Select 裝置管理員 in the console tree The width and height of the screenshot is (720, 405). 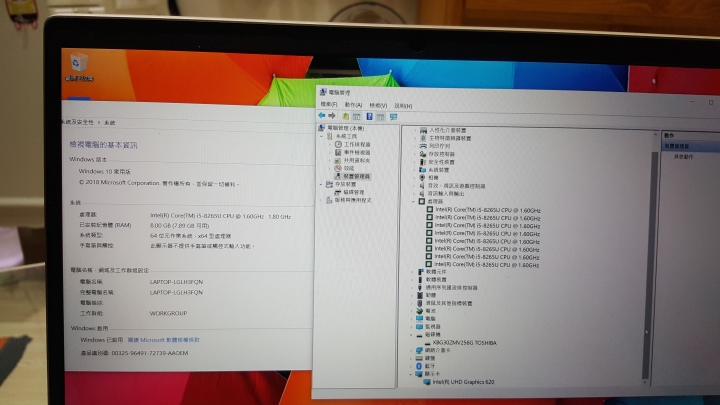pos(356,176)
